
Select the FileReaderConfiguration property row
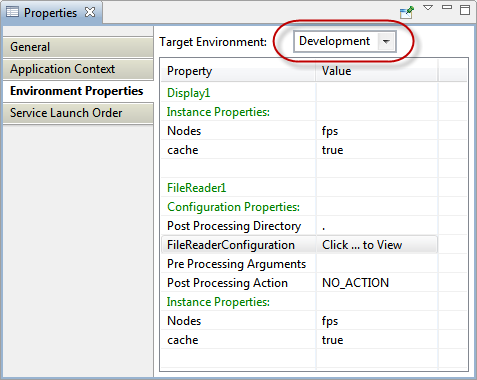[299, 245]
